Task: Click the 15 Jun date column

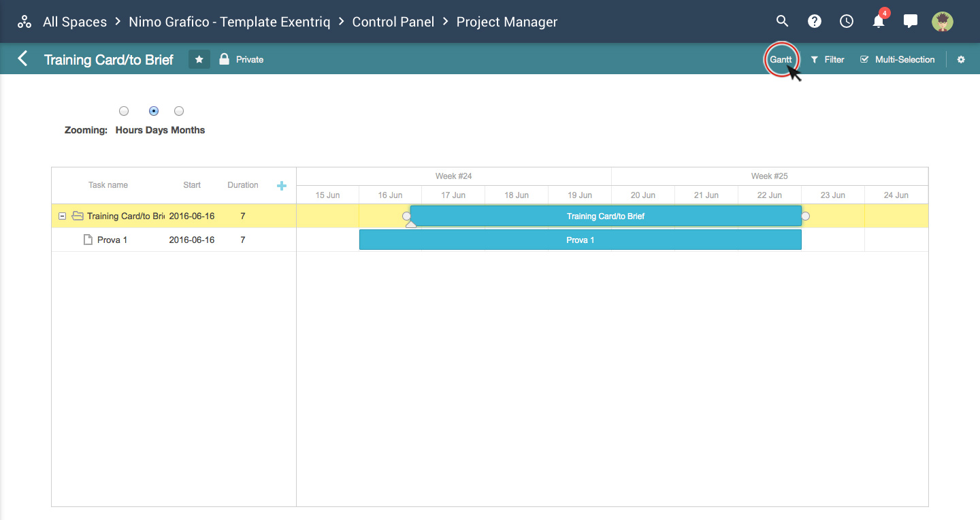Action: click(327, 195)
